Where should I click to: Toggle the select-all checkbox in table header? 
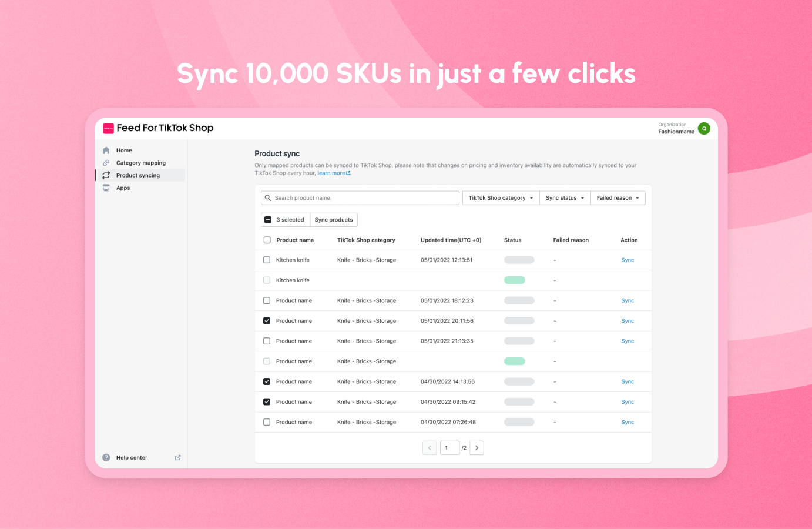[267, 240]
